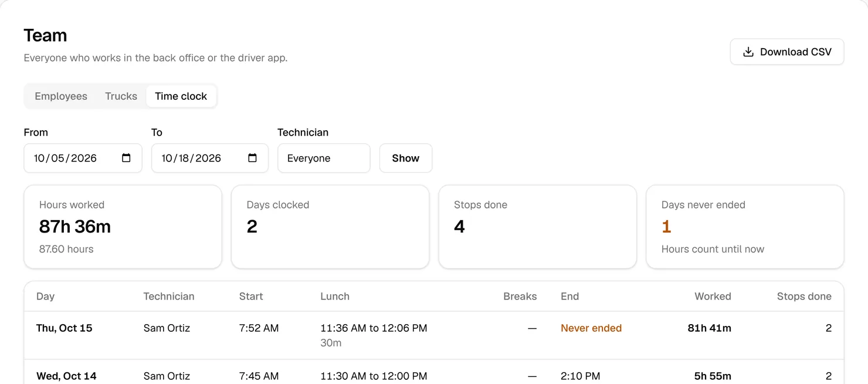This screenshot has height=384, width=868.
Task: Select the Wed, Oct 14 day cell
Action: pyautogui.click(x=66, y=376)
